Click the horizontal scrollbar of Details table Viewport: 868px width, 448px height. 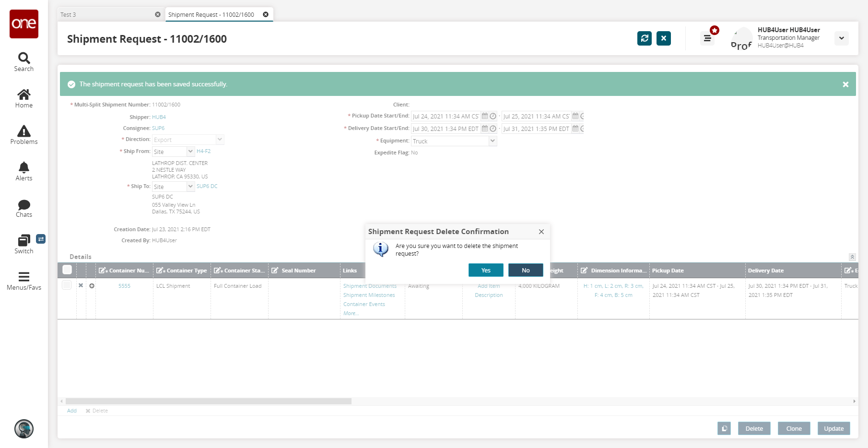click(209, 401)
